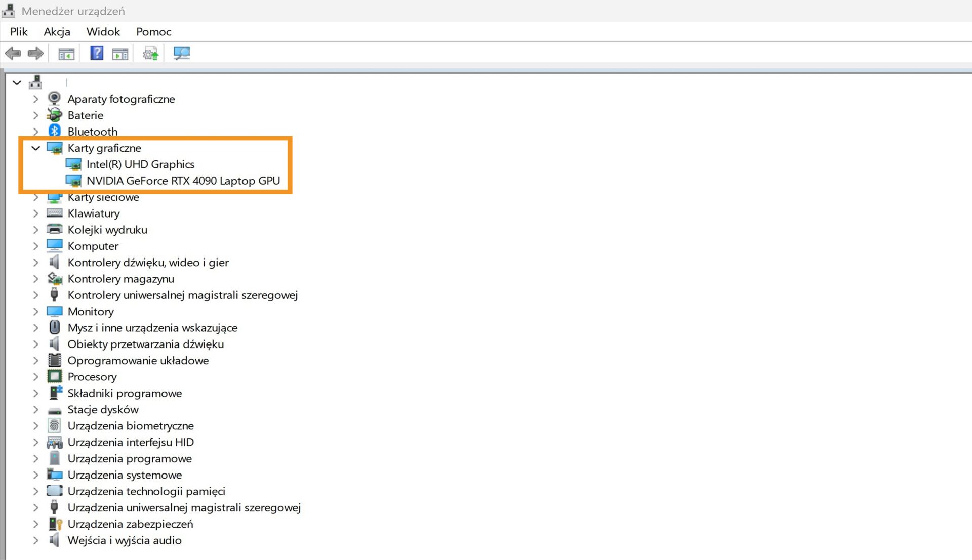The width and height of the screenshot is (972, 560).
Task: Collapse the root computer node
Action: [17, 82]
